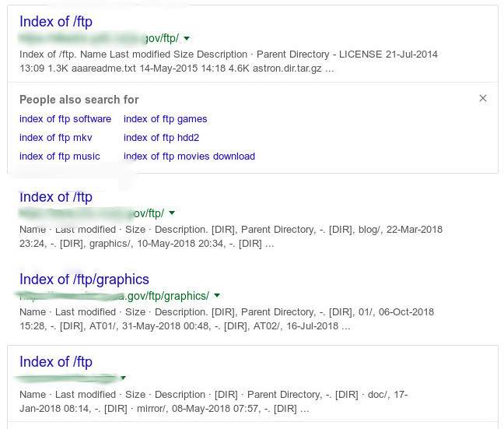Open the Index of /ftp result listing blog/
This screenshot has width=504, height=429.
56,197
